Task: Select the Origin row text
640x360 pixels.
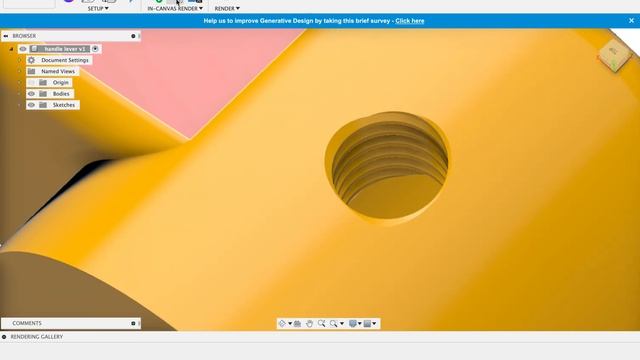Action: (x=60, y=82)
